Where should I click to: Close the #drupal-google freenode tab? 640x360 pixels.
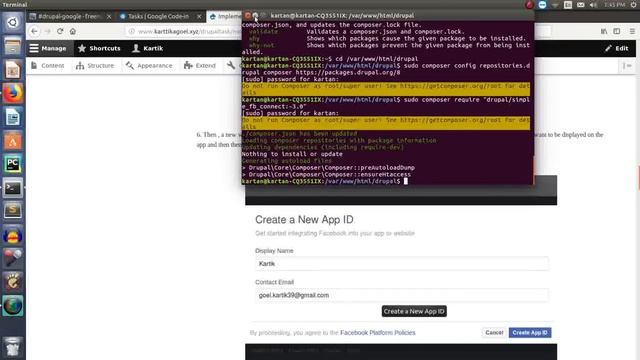point(109,16)
